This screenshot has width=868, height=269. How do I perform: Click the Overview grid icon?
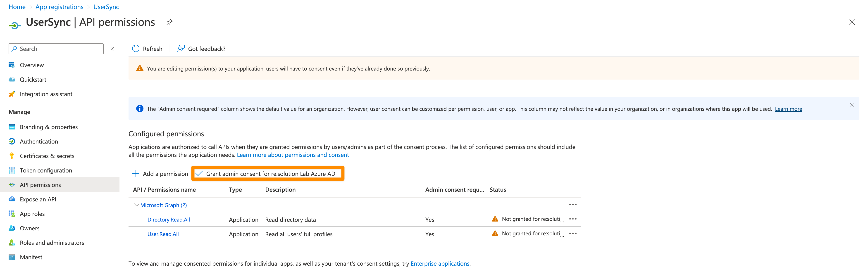[12, 65]
